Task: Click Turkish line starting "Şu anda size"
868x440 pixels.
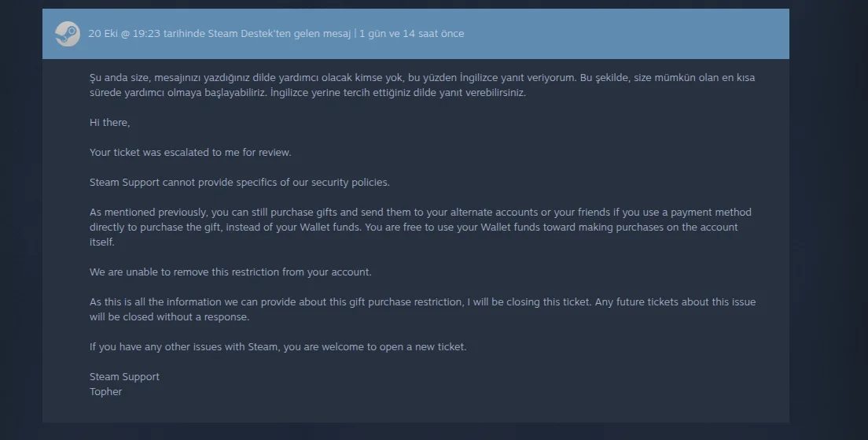Action: pos(314,78)
